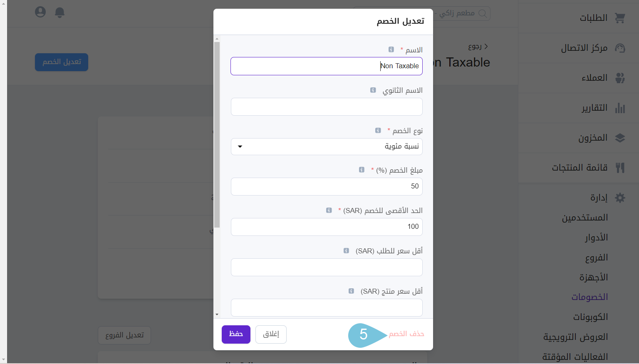Viewport: 639px width, 364px height.
Task: Click info icon beside أقل سعر منتج
Action: tap(351, 291)
